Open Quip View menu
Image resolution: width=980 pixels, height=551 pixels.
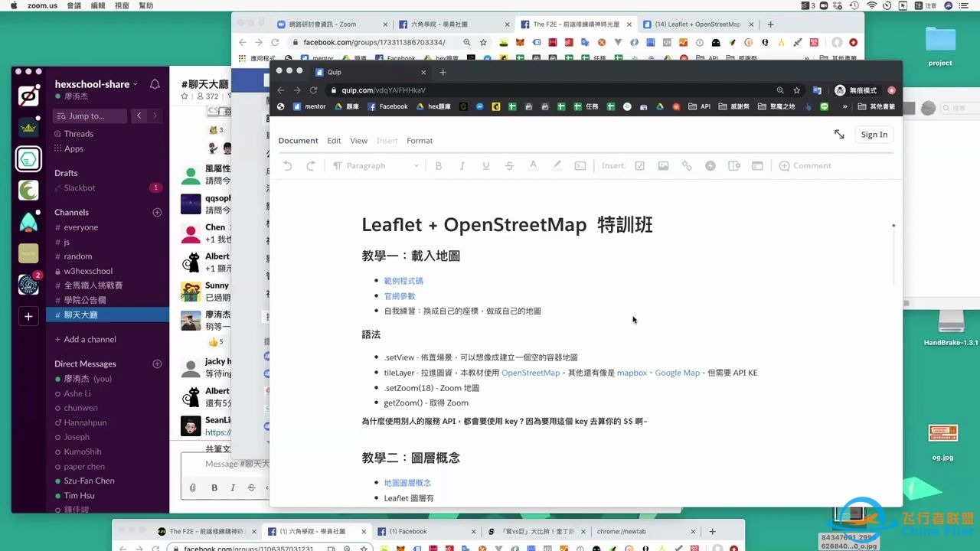[358, 141]
